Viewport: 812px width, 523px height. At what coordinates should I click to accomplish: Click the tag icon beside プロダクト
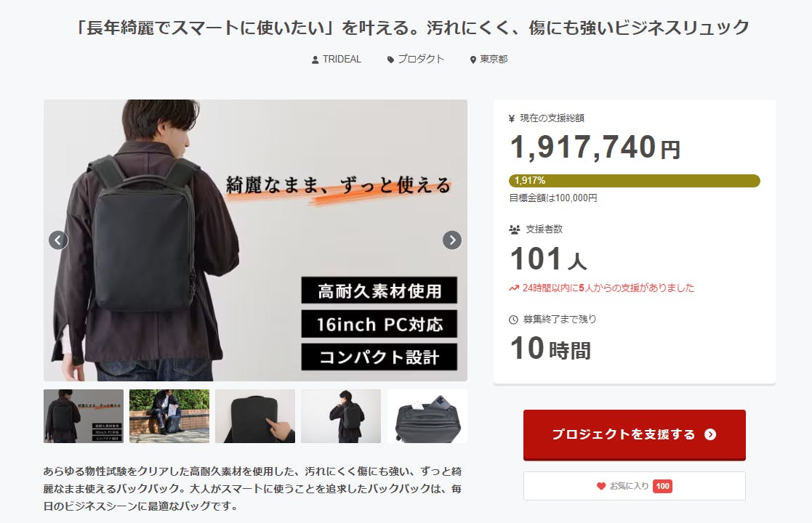coord(390,60)
